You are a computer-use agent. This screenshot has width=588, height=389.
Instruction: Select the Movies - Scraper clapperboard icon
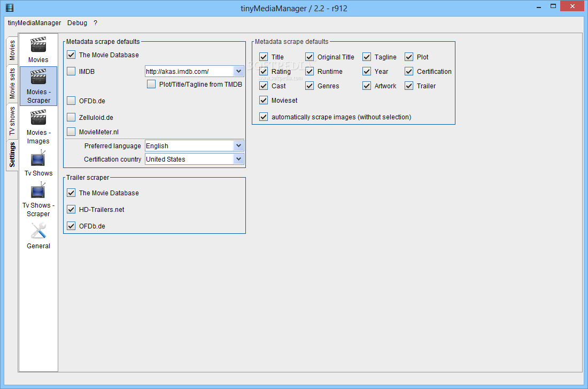[38, 77]
